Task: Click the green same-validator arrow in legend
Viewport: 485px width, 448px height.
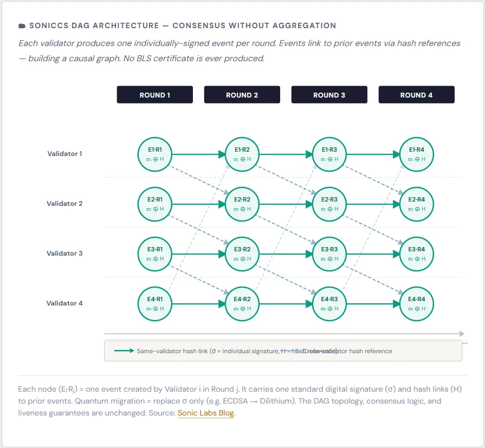Action: coord(124,351)
